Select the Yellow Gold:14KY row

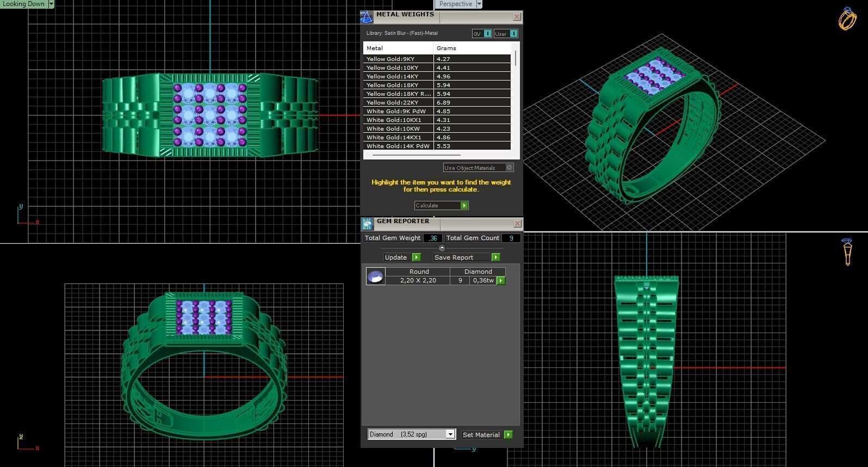coord(437,76)
